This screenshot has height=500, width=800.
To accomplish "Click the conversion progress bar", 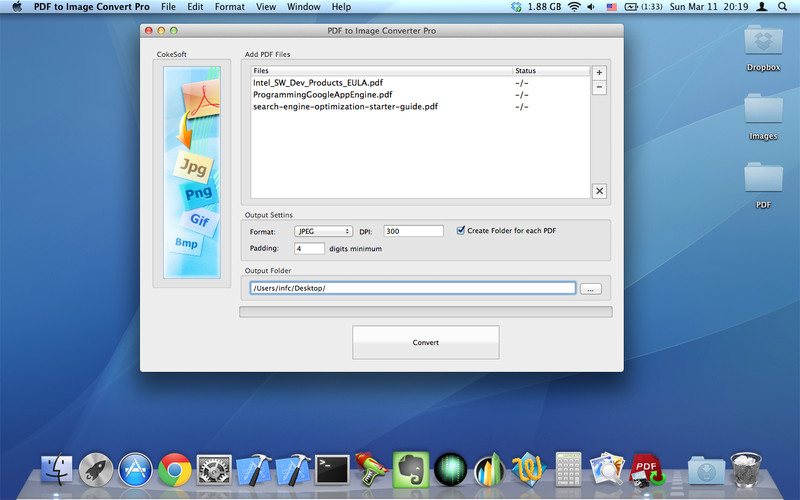I will pos(426,312).
